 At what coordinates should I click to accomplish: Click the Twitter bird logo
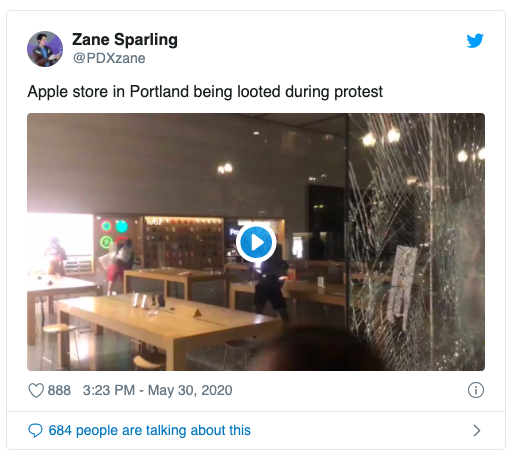pos(475,40)
